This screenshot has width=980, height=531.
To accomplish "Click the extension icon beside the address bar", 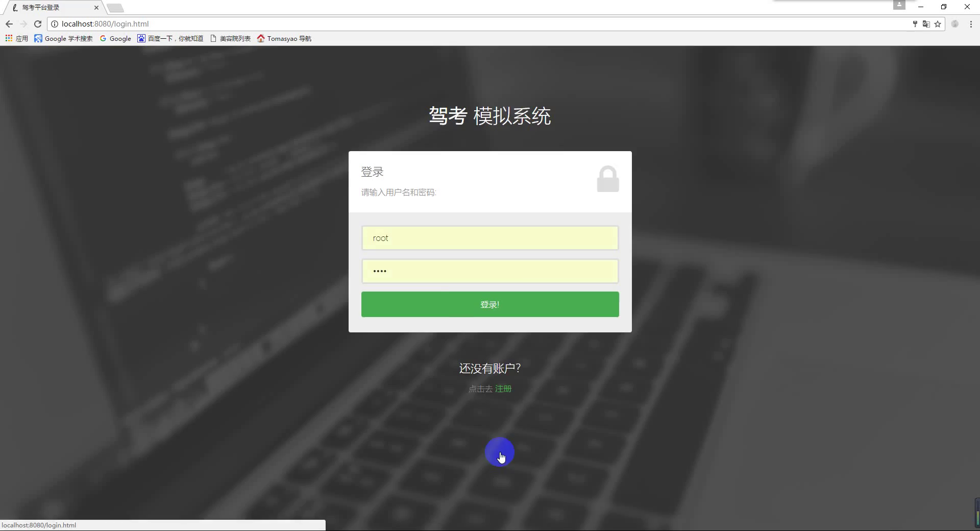I will pyautogui.click(x=954, y=24).
